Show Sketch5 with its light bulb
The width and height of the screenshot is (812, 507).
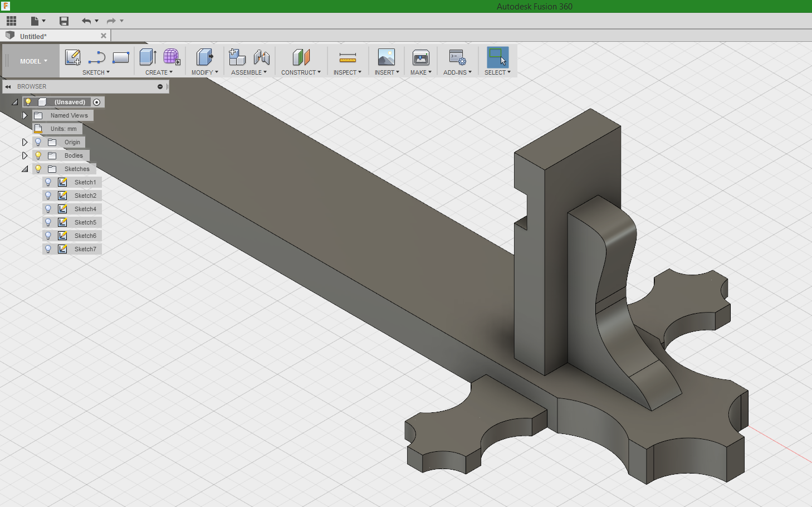tap(48, 222)
